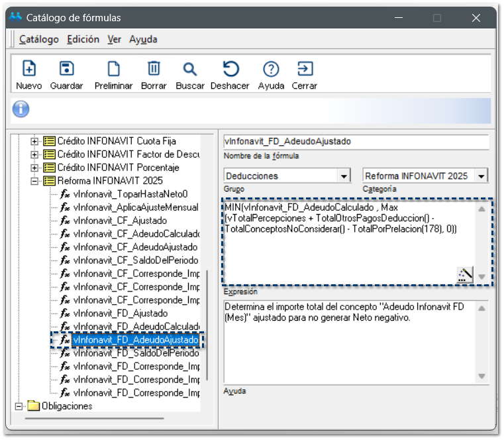
Task: Click the Nombre de la fórmula field
Action: (x=356, y=142)
